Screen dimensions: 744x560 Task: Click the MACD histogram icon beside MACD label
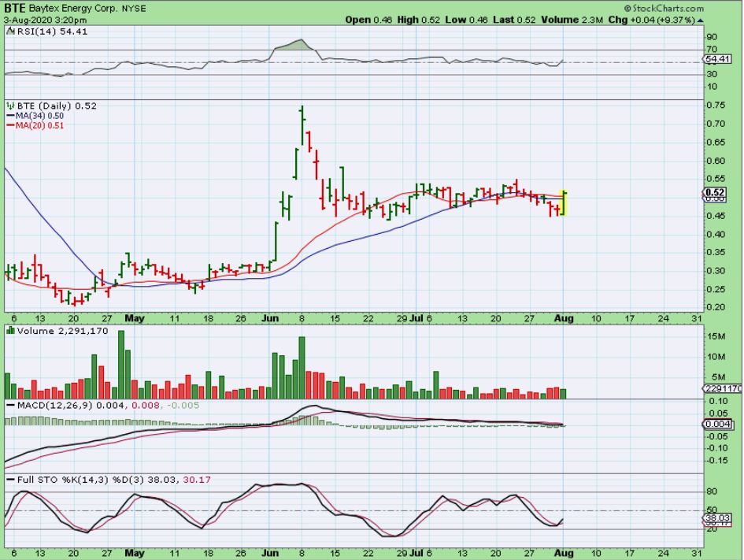click(x=9, y=405)
